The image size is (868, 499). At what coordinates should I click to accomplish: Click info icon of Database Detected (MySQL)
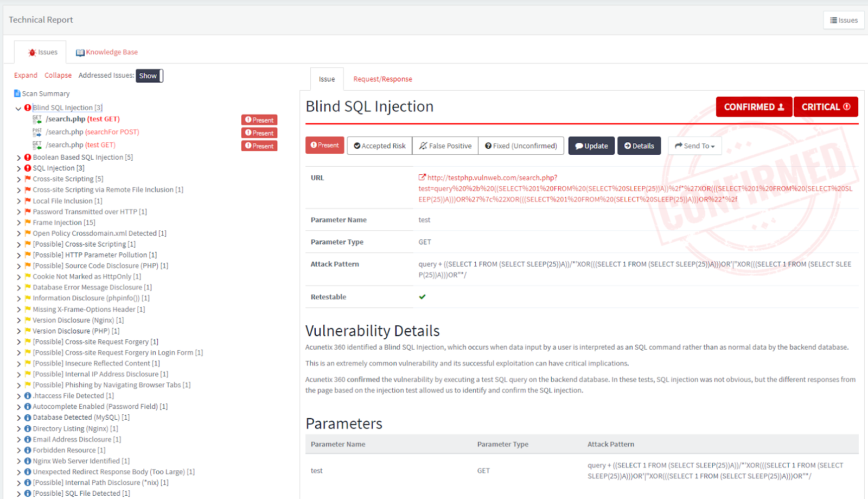[x=28, y=418]
